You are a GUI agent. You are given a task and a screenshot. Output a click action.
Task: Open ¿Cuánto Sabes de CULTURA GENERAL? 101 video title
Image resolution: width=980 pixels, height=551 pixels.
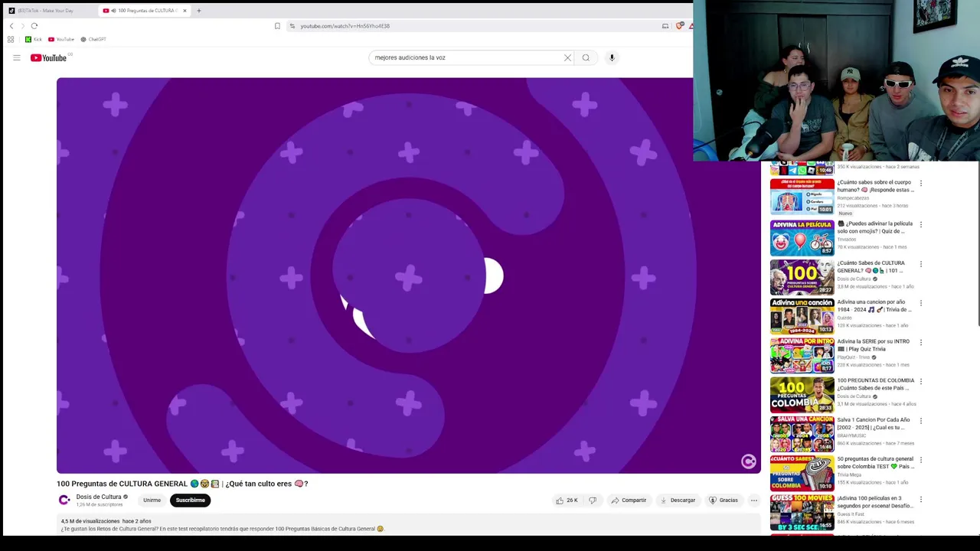click(871, 266)
